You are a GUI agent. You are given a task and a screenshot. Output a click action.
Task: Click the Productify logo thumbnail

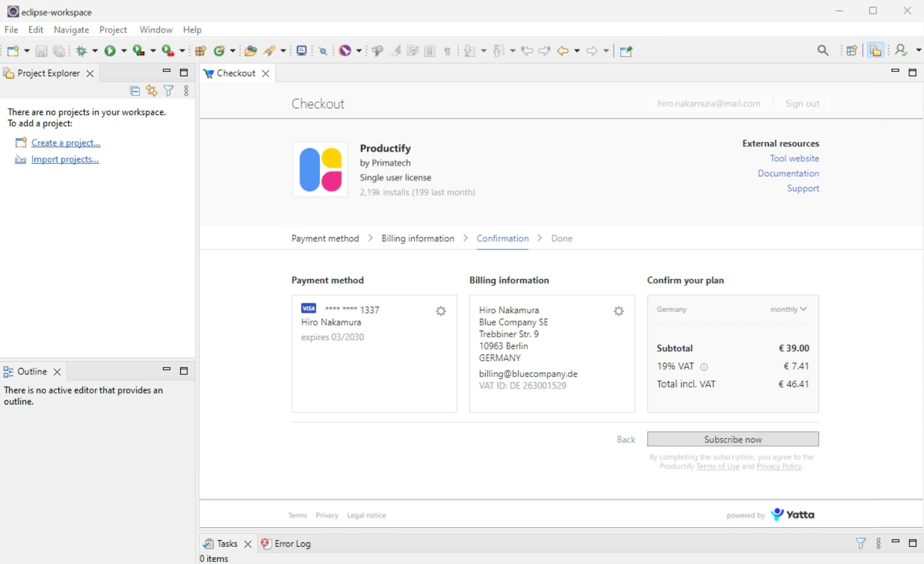click(x=320, y=170)
